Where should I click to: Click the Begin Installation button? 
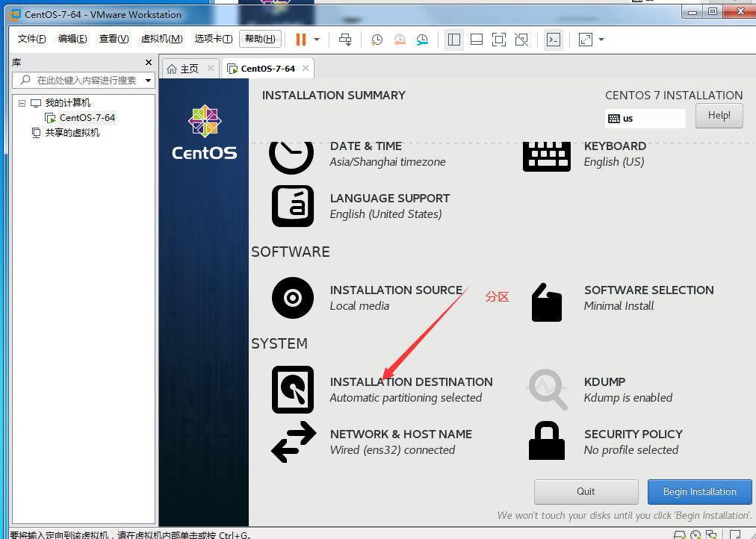tap(699, 491)
